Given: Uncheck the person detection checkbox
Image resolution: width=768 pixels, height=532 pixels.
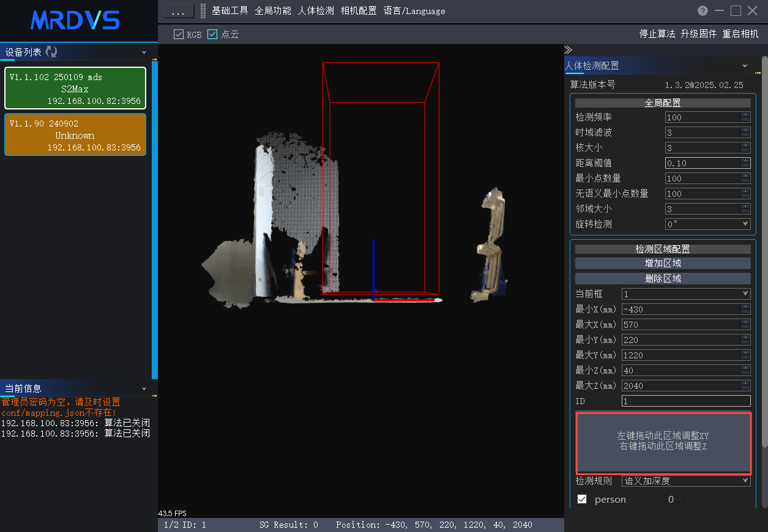Looking at the screenshot, I should tap(582, 499).
